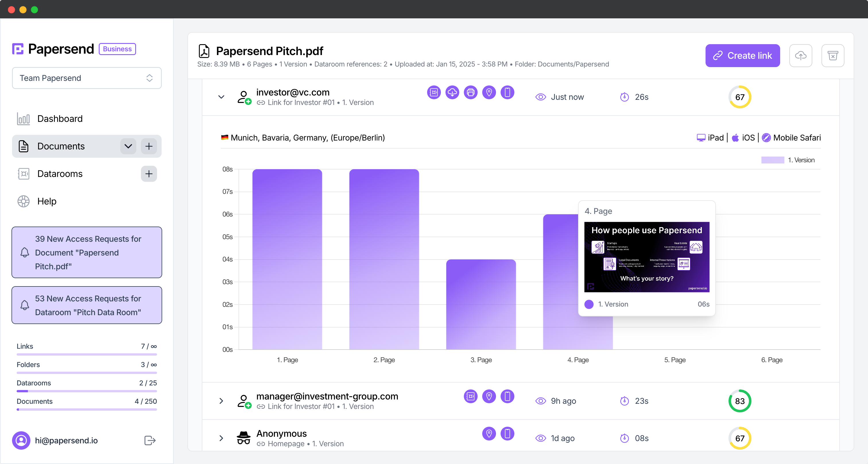Toggle the eye icon on the 9h ago row

pyautogui.click(x=540, y=401)
